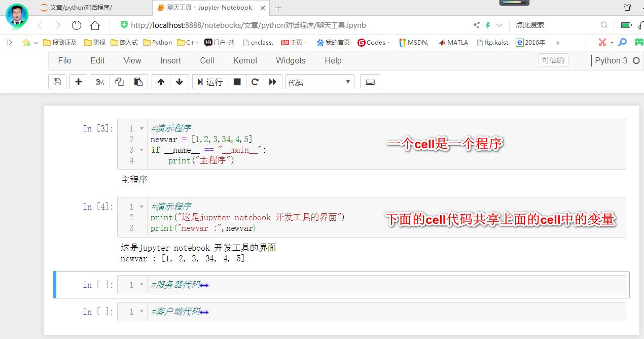
Task: Click the 可信的 trusted notebook button
Action: (x=553, y=60)
